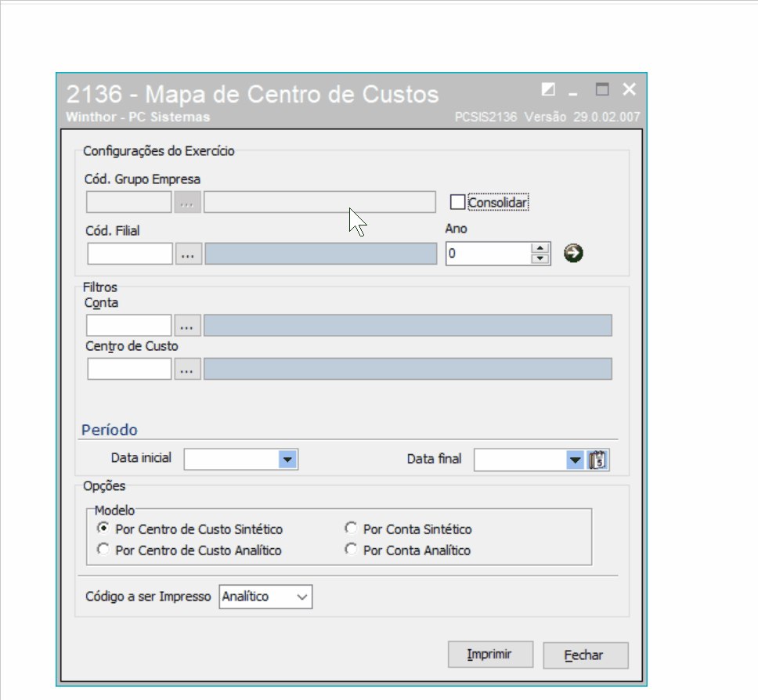Open the Data final date dropdown
Screen dimensions: 758x700
(x=575, y=460)
